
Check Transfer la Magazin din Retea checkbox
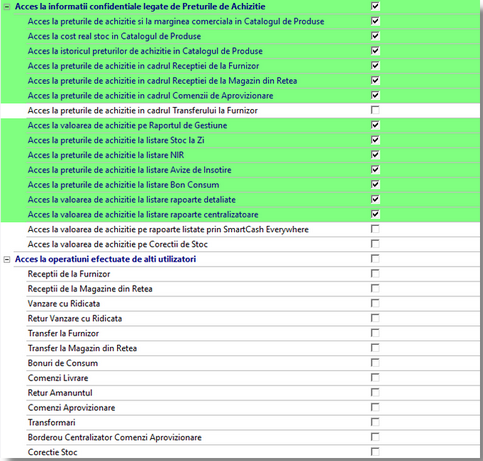tap(375, 348)
